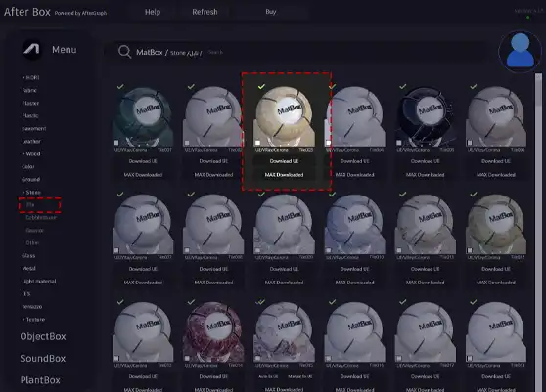
Task: Open the blue user profile avatar
Action: tap(520, 52)
